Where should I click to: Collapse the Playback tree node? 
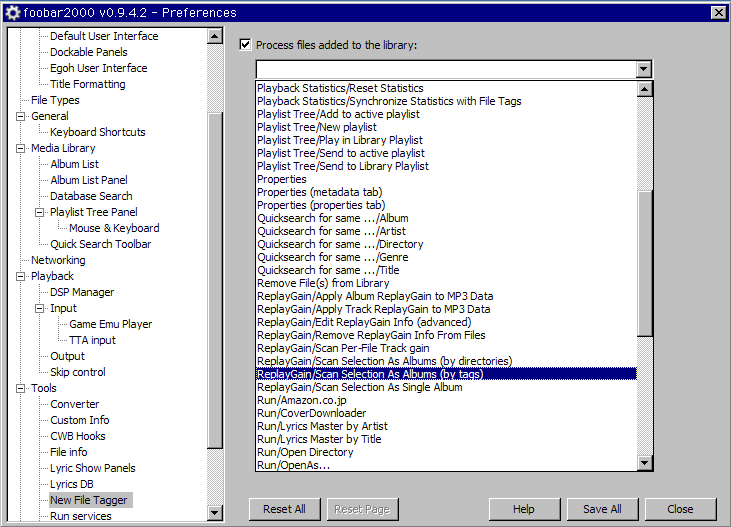[x=21, y=277]
